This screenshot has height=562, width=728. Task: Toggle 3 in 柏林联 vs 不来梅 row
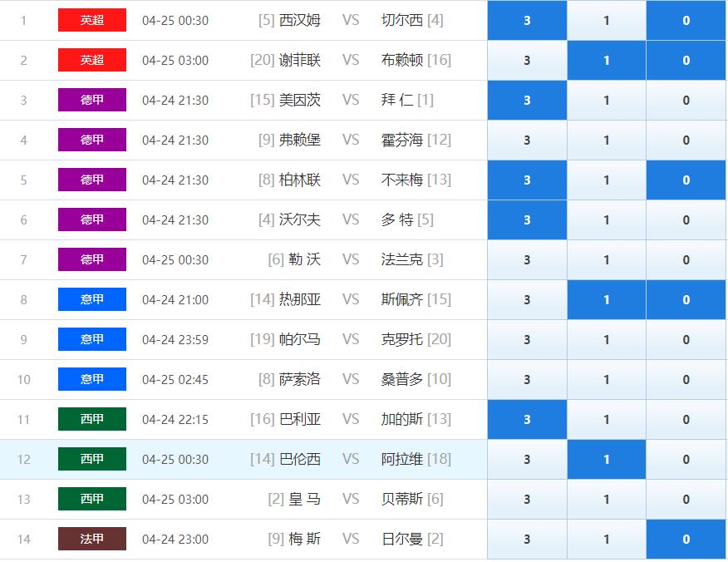click(x=527, y=180)
